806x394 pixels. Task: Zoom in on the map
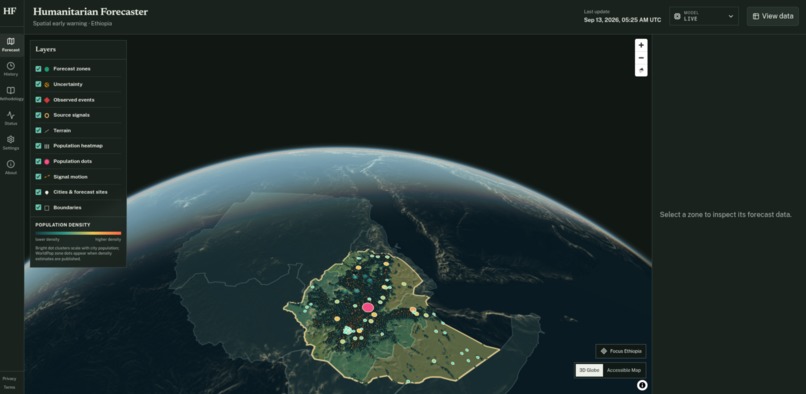click(641, 45)
